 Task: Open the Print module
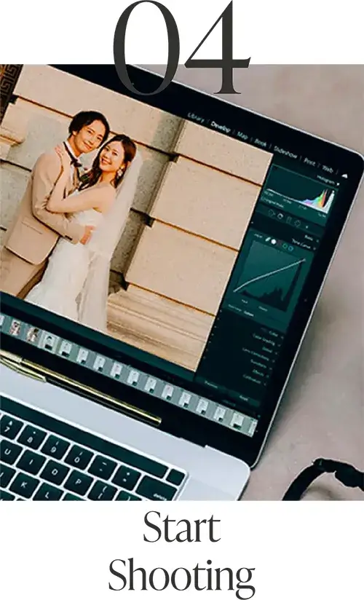point(309,162)
